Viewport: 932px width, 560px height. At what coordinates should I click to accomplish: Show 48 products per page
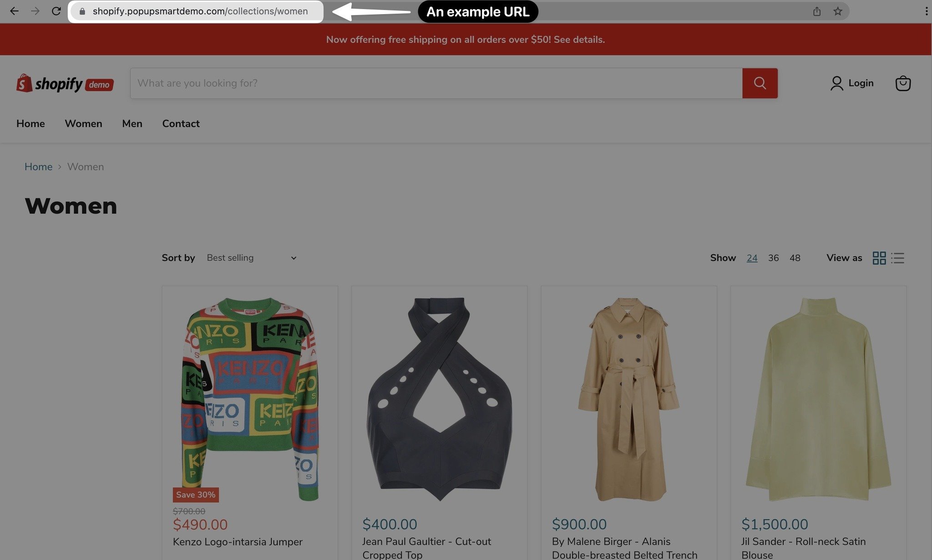795,258
